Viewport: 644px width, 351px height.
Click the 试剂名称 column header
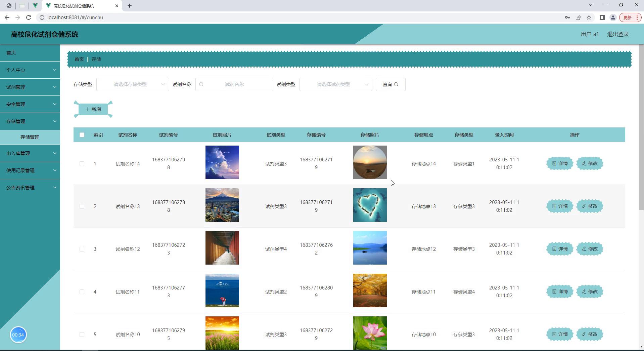[x=128, y=135]
